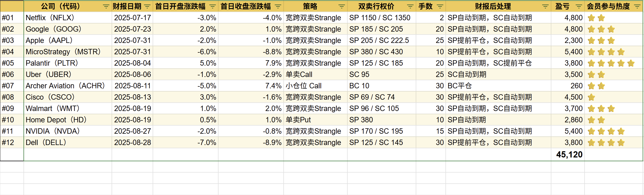
Task: Click the fifth star in Palantir's rating
Action: pyautogui.click(x=631, y=63)
